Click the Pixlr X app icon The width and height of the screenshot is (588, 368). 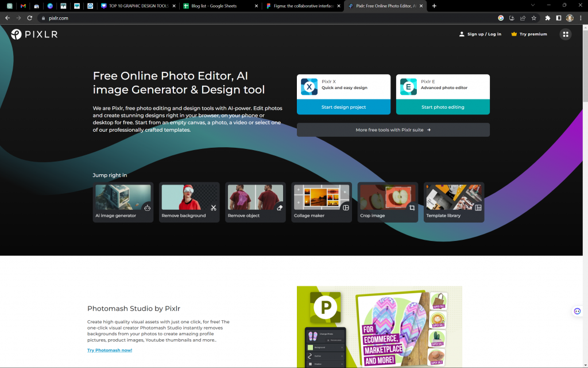click(x=310, y=87)
